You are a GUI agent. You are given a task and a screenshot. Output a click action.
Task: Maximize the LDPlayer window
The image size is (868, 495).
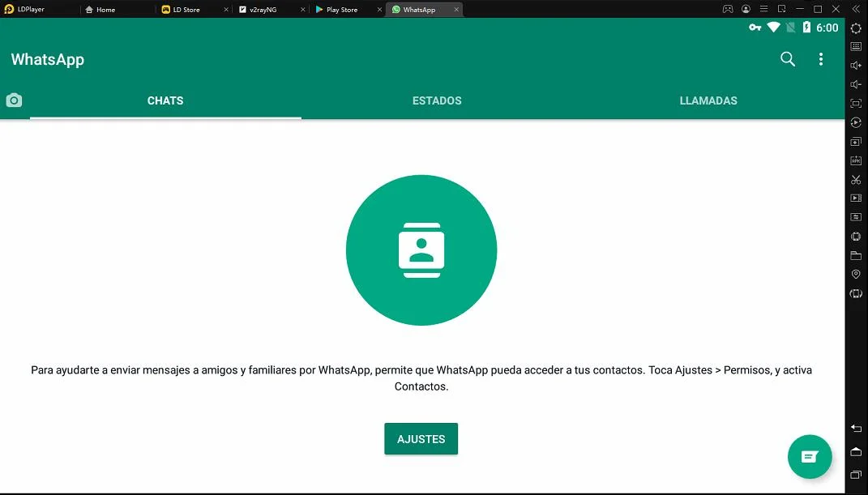click(x=818, y=9)
